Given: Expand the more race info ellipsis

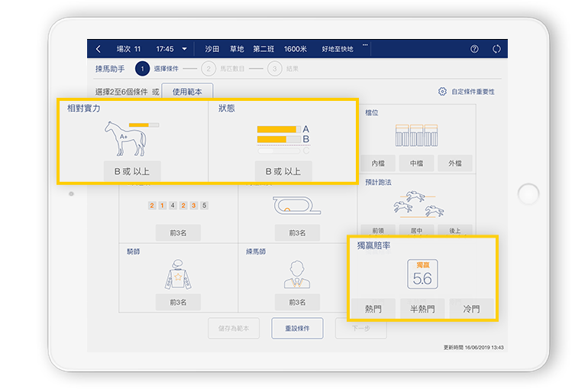Looking at the screenshot, I should click(365, 45).
